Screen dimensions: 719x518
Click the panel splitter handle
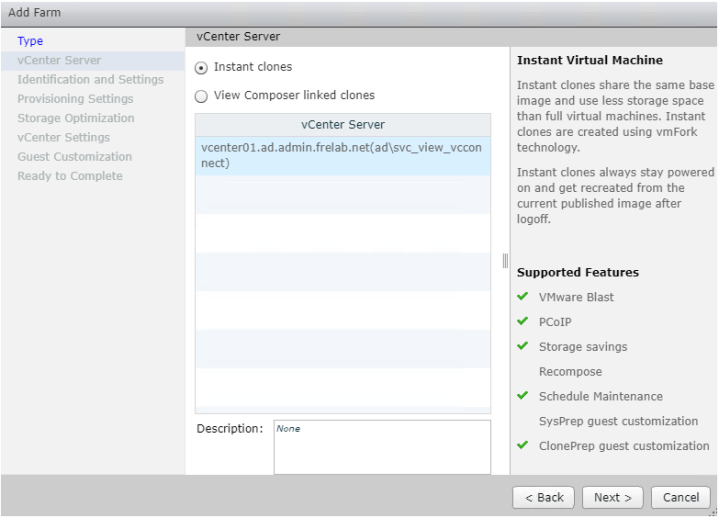[x=505, y=260]
